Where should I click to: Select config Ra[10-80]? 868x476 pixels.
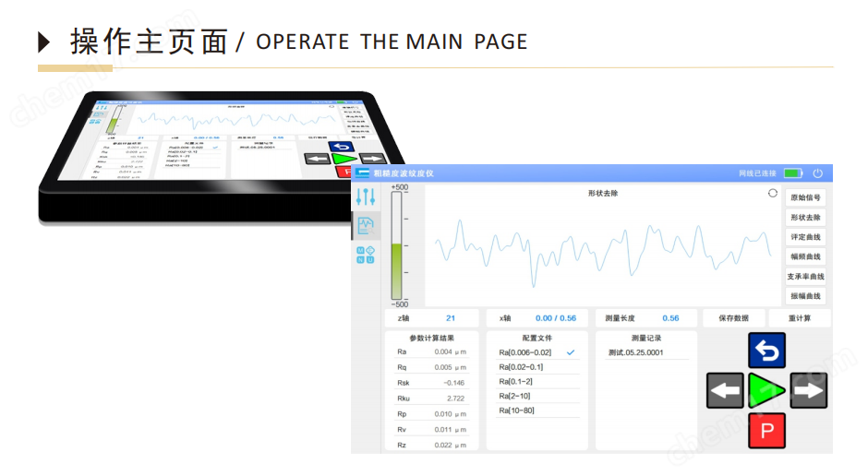(537, 411)
